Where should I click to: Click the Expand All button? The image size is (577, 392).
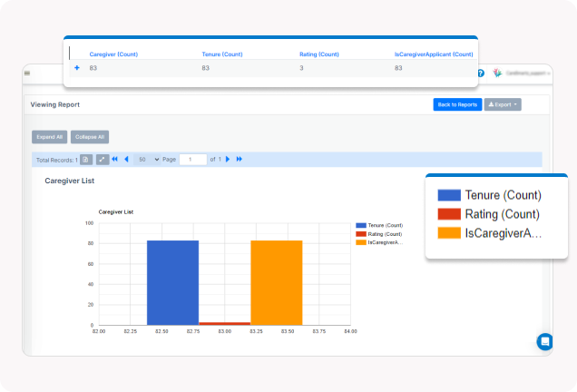tap(49, 137)
